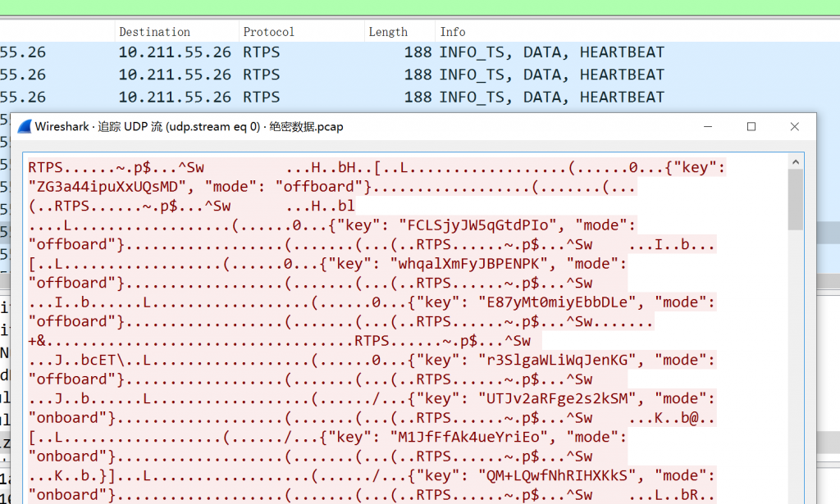This screenshot has height=504, width=840.
Task: Click the Length column header
Action: pos(388,32)
